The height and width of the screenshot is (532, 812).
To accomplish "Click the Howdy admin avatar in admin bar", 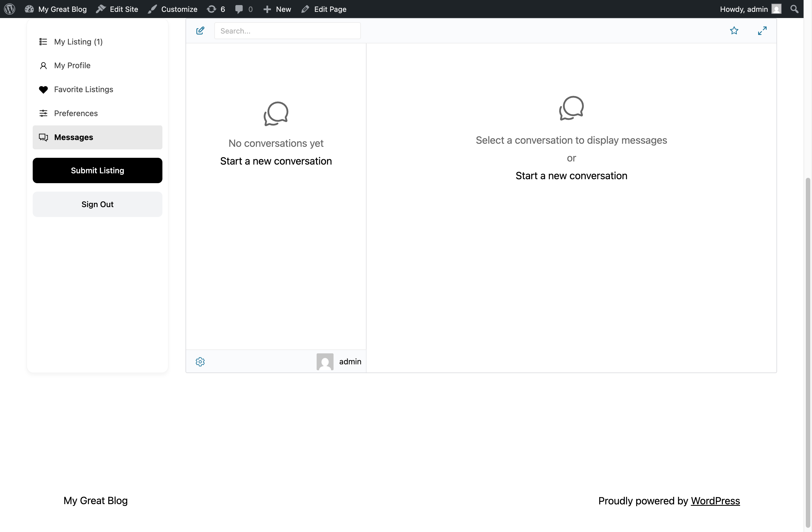I will click(x=776, y=9).
